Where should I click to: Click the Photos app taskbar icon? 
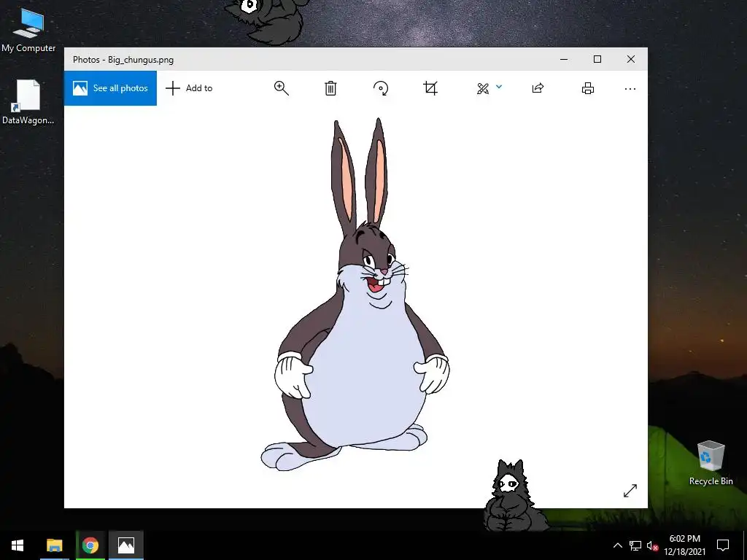(125, 545)
